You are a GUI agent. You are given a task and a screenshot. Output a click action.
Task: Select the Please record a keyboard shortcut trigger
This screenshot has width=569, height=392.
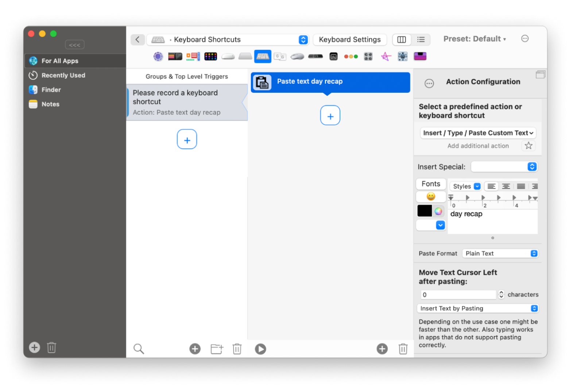coord(187,102)
